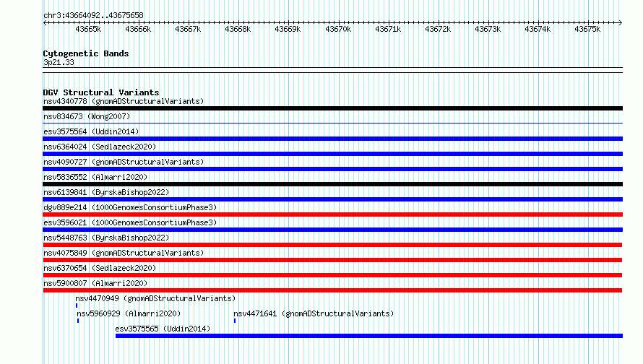Click the nsv5900807 (Almarri2020) label

95,283
